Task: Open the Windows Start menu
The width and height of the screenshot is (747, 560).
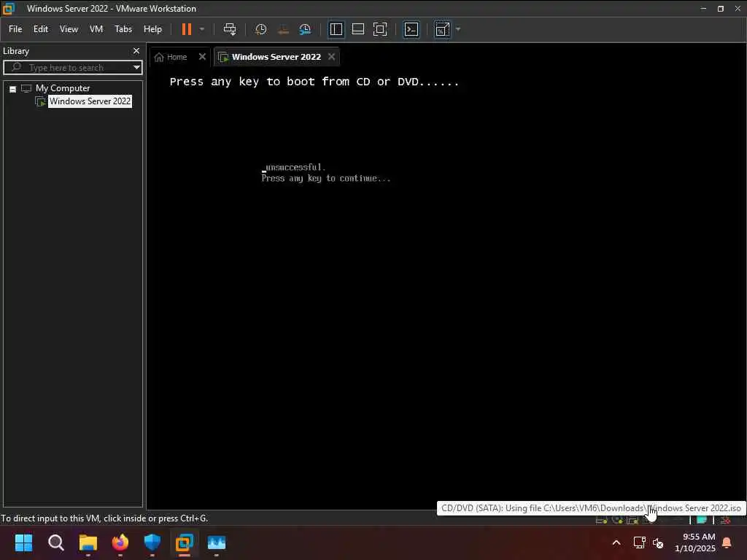Action: coord(23,542)
